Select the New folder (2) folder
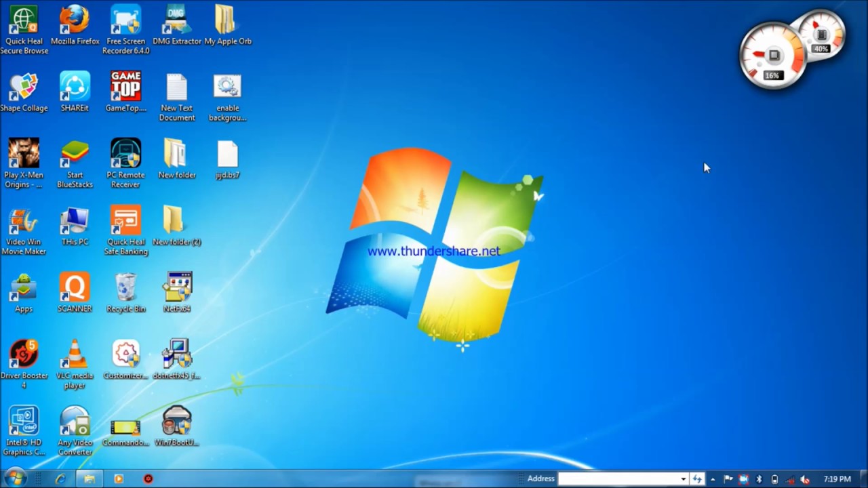Screen dimensions: 868x488 pyautogui.click(x=177, y=226)
